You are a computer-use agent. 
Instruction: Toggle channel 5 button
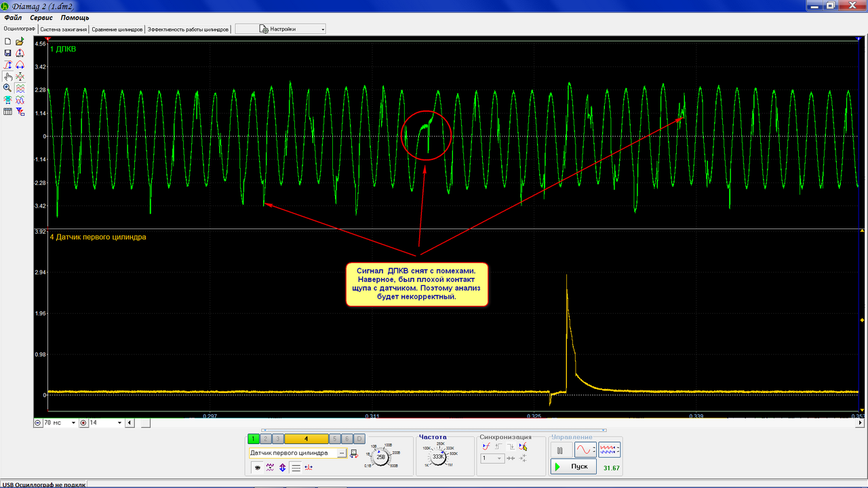tap(335, 439)
